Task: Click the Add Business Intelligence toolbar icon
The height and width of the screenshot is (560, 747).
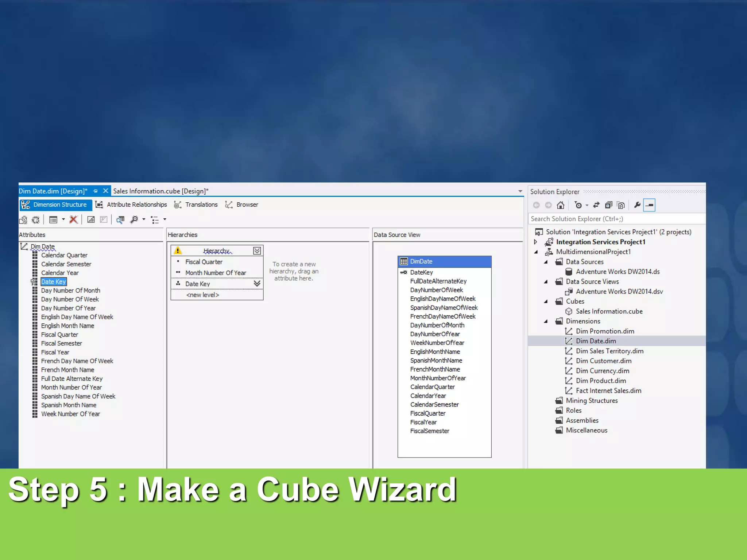Action: click(23, 219)
